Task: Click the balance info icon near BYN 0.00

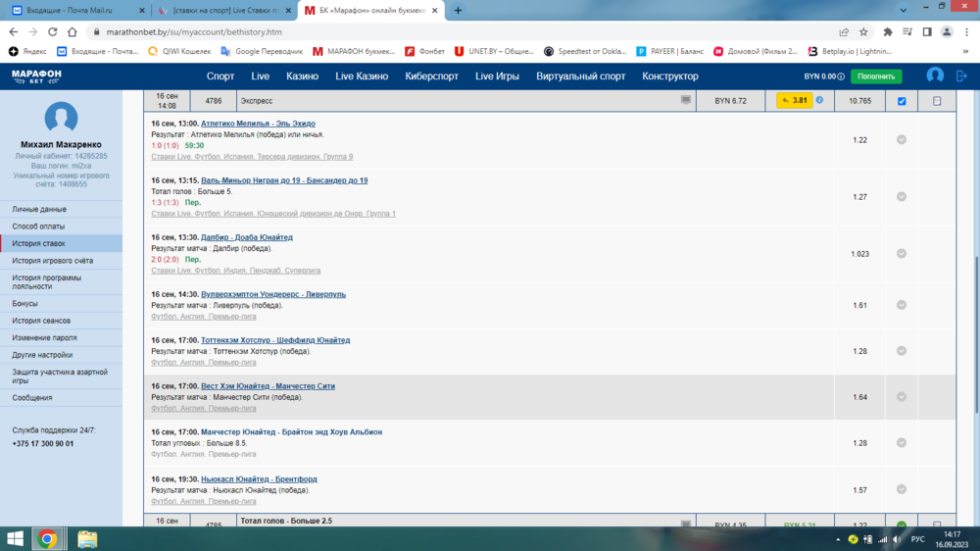Action: (841, 76)
